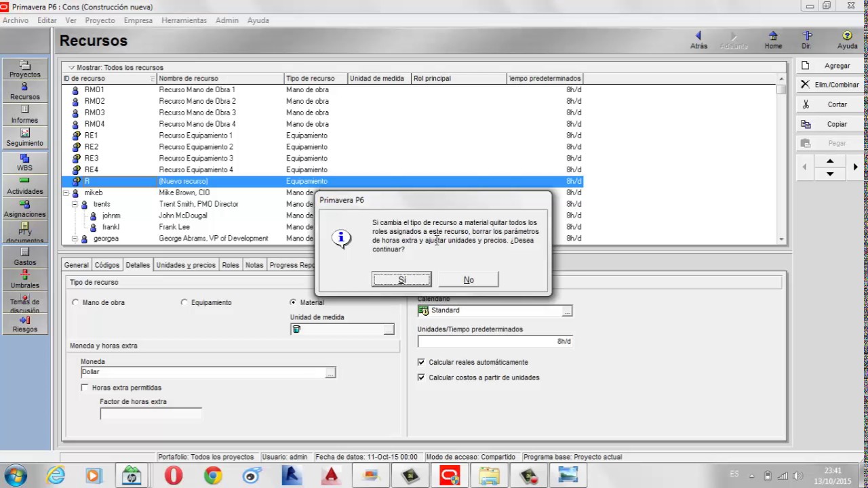Switch to the Roles tab
Viewport: 868px width, 488px height.
[231, 265]
